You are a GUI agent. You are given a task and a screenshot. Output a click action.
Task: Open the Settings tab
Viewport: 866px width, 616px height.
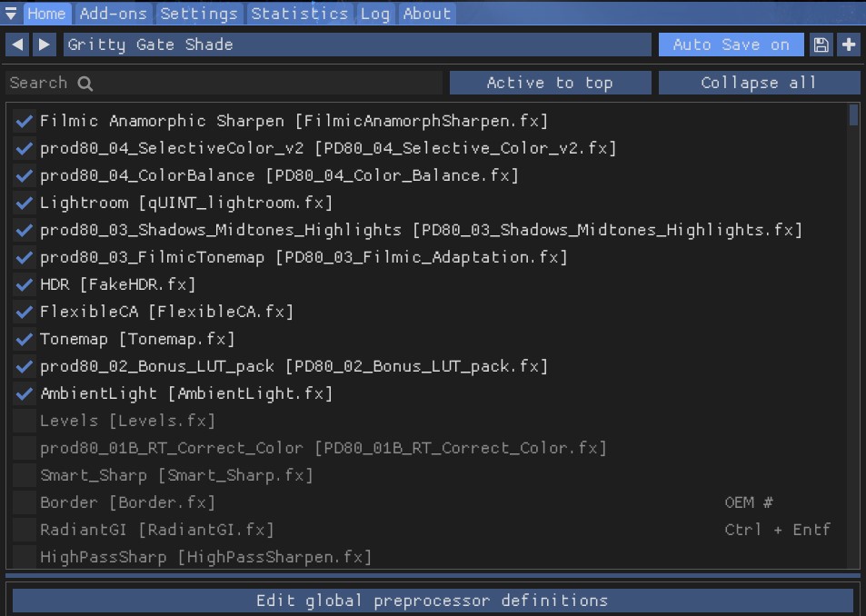point(199,14)
